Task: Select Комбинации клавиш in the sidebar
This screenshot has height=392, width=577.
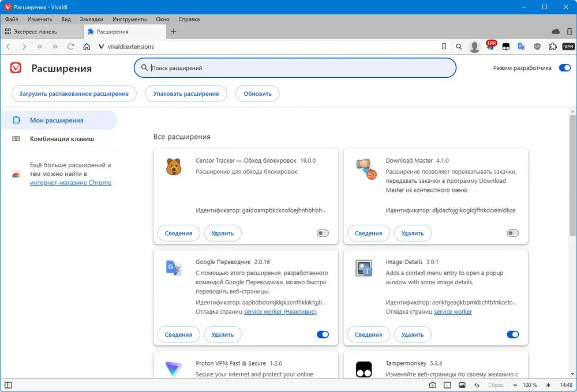Action: tap(62, 139)
